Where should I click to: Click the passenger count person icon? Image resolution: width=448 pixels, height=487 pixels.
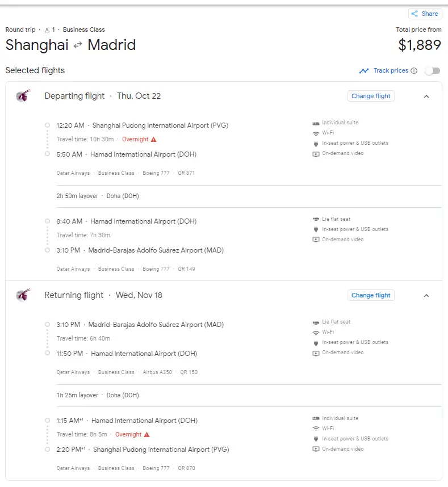click(x=47, y=30)
